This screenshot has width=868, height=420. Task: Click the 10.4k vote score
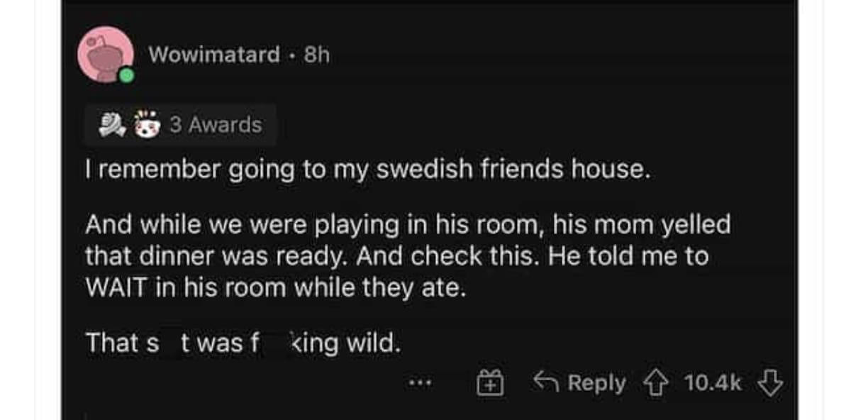pyautogui.click(x=712, y=383)
